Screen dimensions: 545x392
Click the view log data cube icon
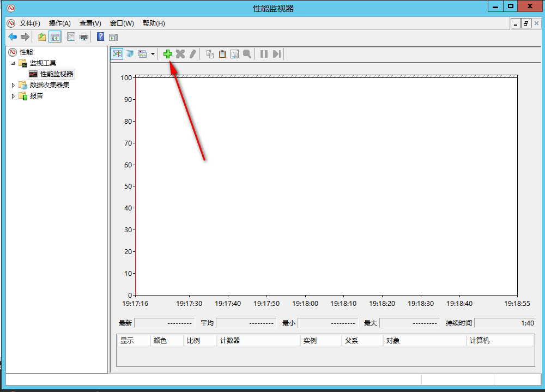[129, 54]
